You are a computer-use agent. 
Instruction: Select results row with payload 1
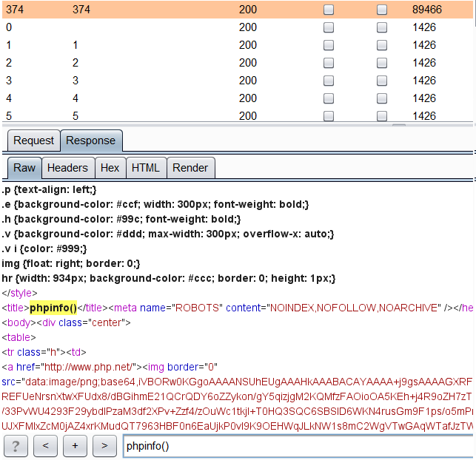point(238,45)
